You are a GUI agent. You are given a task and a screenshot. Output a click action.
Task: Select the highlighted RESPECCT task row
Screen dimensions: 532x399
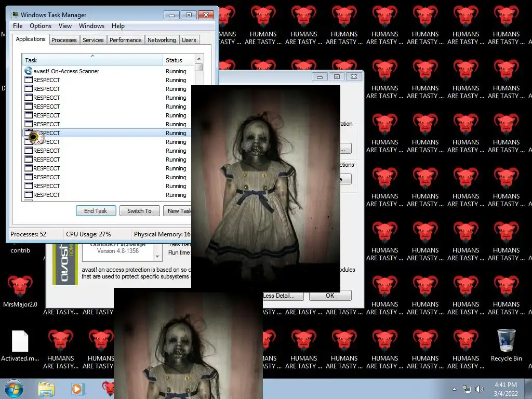point(107,132)
